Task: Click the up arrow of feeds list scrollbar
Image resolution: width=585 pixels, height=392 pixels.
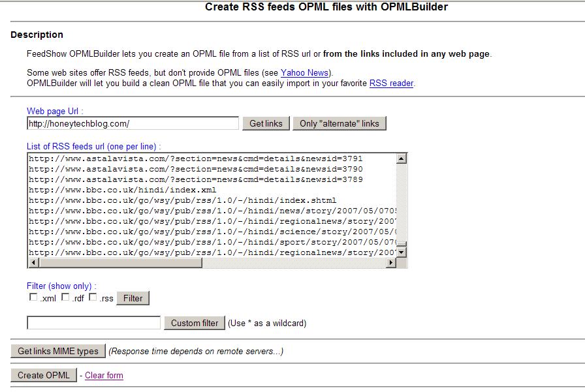Action: [x=401, y=158]
